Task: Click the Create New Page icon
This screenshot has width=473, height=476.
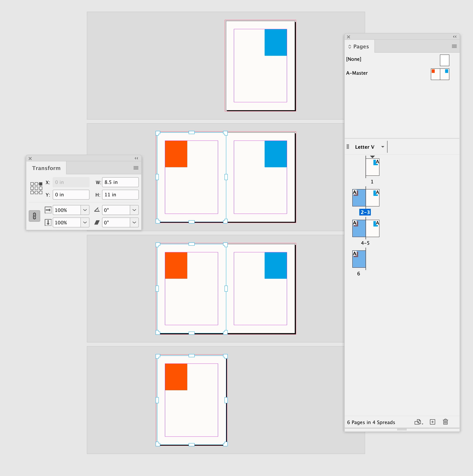Action: (432, 422)
